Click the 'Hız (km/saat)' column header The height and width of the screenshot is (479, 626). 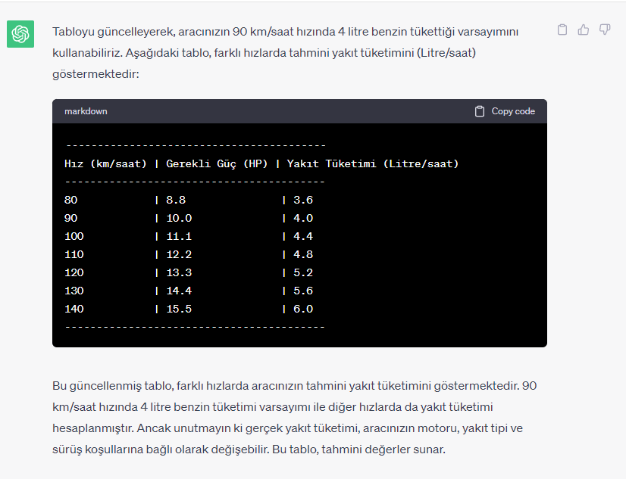pyautogui.click(x=105, y=163)
